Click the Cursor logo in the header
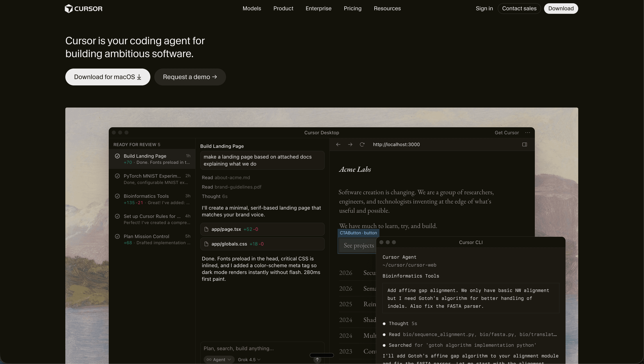Viewport: 644px width, 364px height. point(84,9)
